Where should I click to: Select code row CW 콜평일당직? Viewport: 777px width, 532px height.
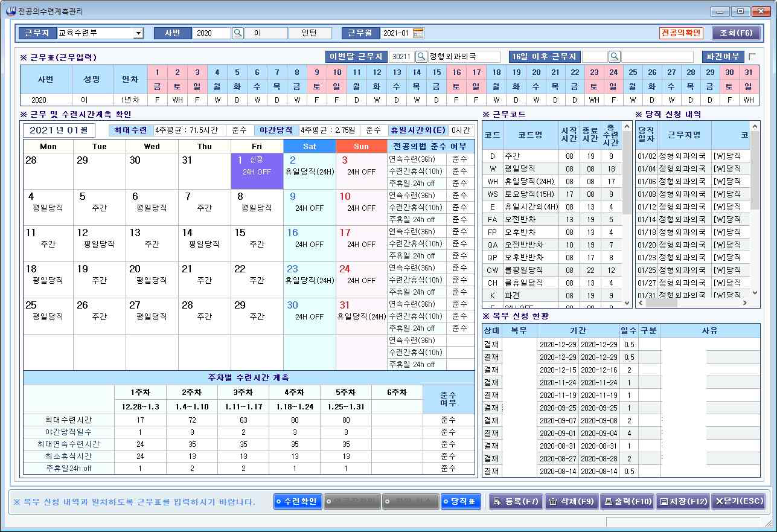point(551,270)
